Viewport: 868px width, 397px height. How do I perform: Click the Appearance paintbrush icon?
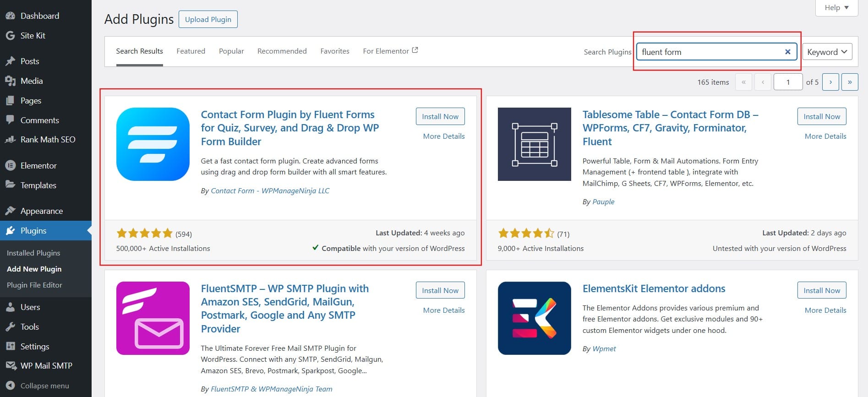click(11, 211)
